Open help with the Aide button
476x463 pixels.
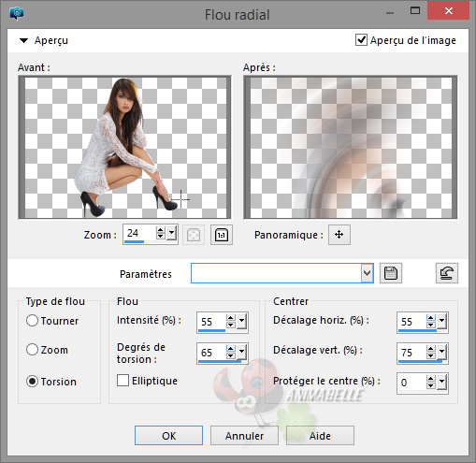pyautogui.click(x=320, y=435)
